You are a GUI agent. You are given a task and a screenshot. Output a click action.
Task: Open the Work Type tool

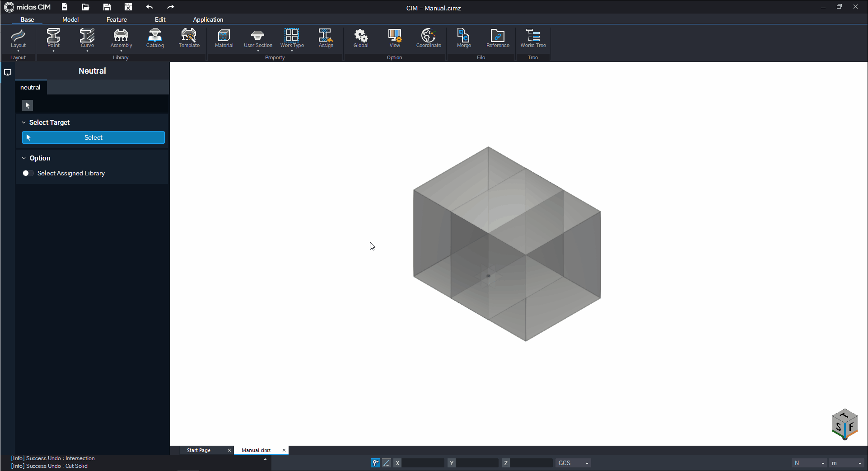[292, 38]
